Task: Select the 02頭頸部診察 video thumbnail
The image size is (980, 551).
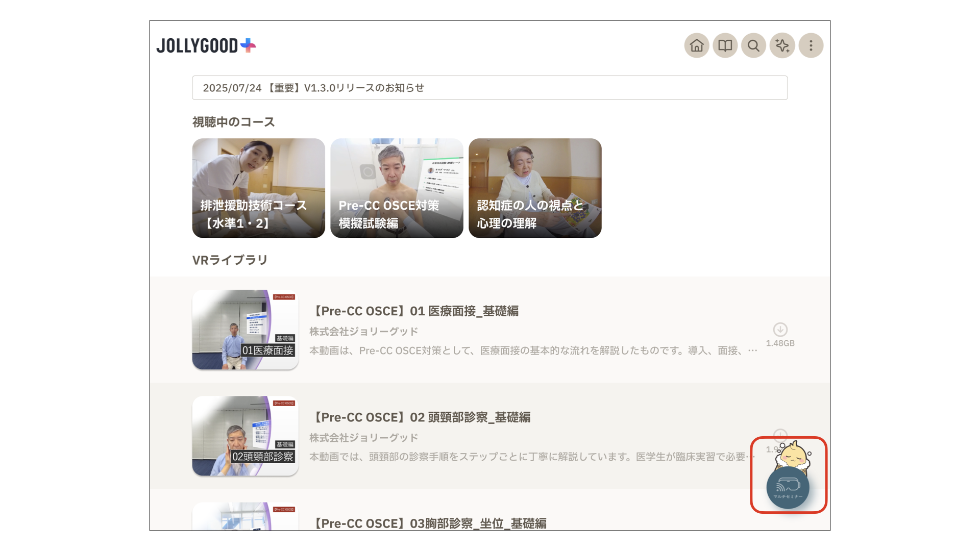Action: click(x=245, y=436)
